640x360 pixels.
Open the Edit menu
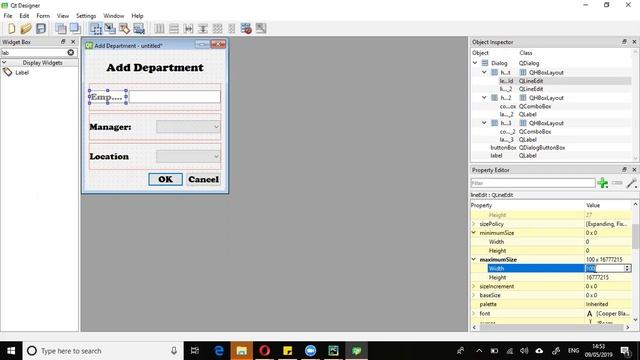pos(24,16)
